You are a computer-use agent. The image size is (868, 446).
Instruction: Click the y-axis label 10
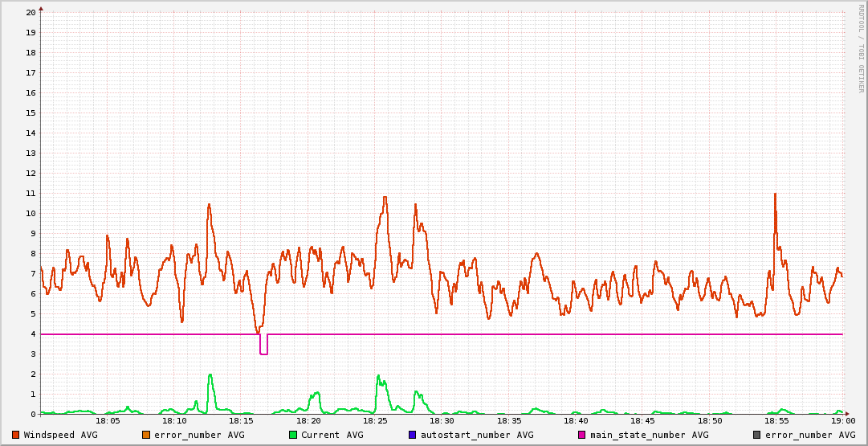pyautogui.click(x=31, y=213)
